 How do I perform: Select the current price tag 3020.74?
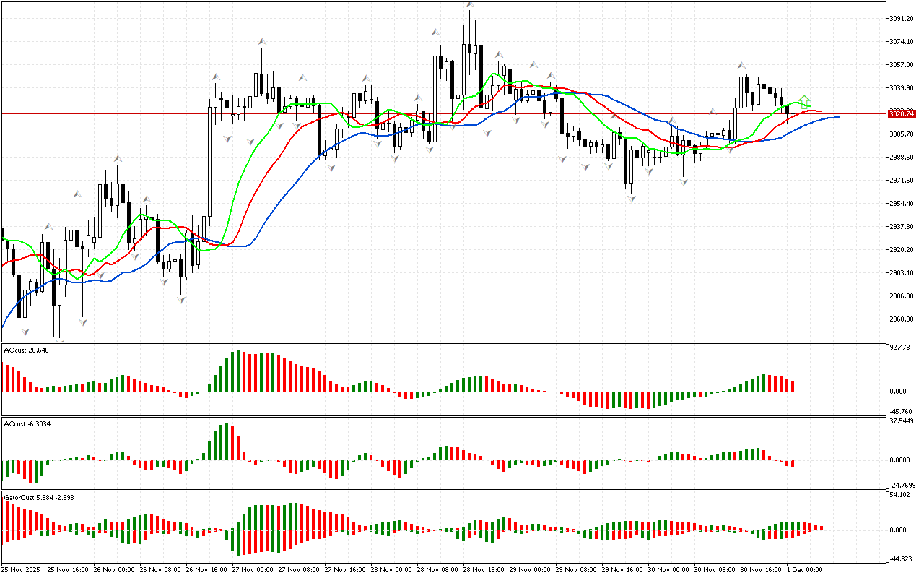901,113
